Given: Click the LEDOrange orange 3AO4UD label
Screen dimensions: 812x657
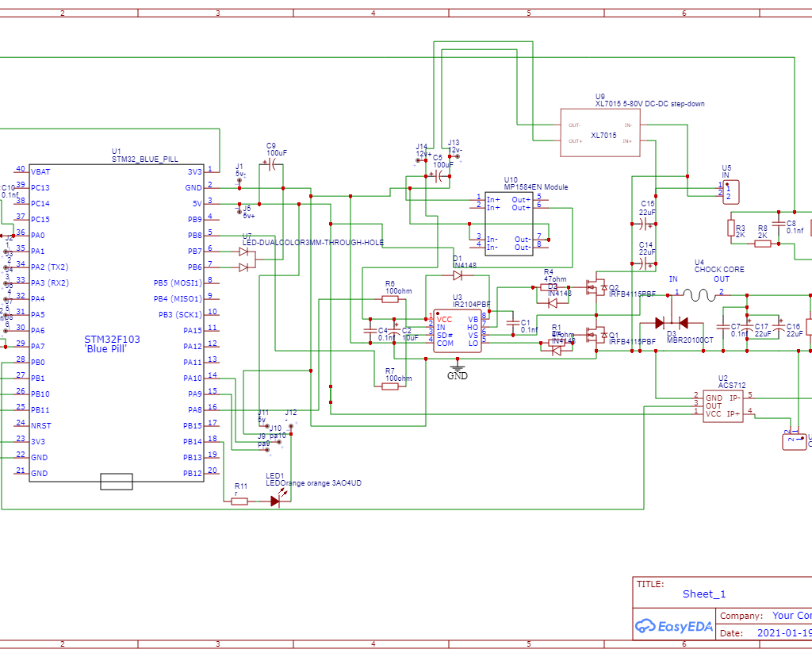Looking at the screenshot, I should tap(314, 483).
